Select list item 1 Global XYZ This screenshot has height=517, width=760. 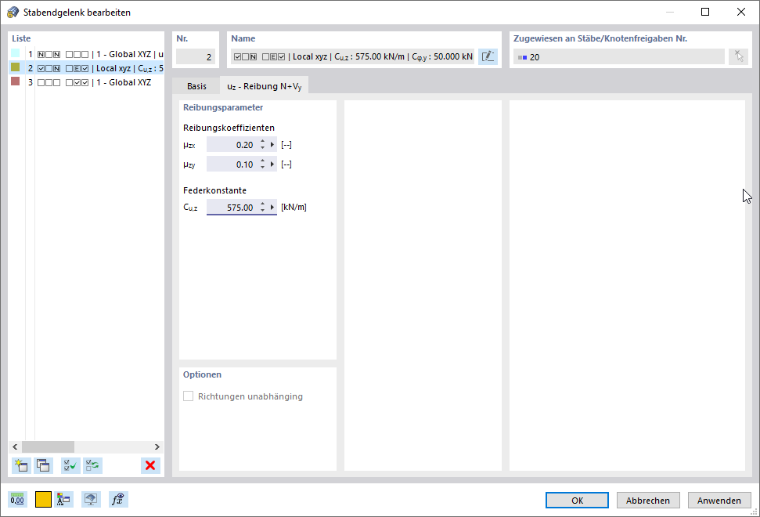point(87,54)
